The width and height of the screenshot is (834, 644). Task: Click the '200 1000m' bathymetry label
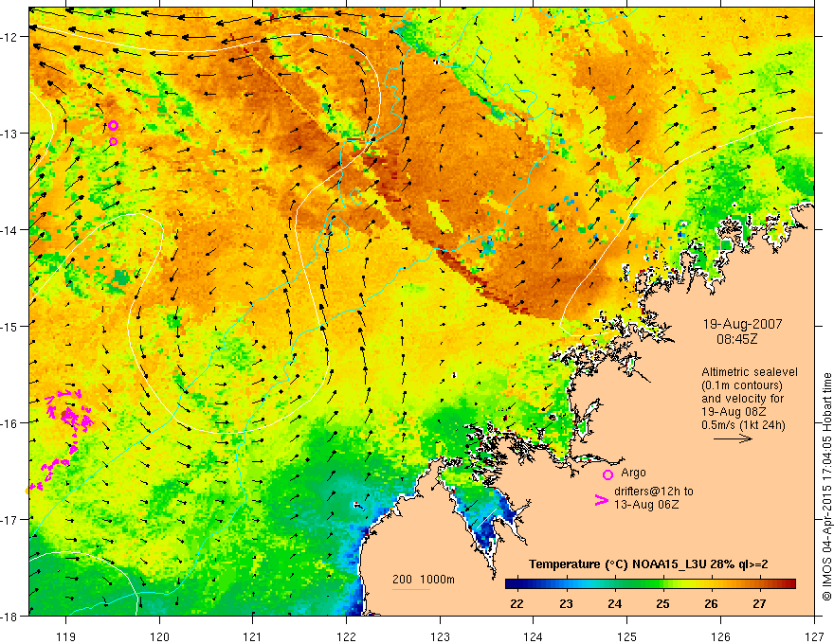(x=424, y=580)
